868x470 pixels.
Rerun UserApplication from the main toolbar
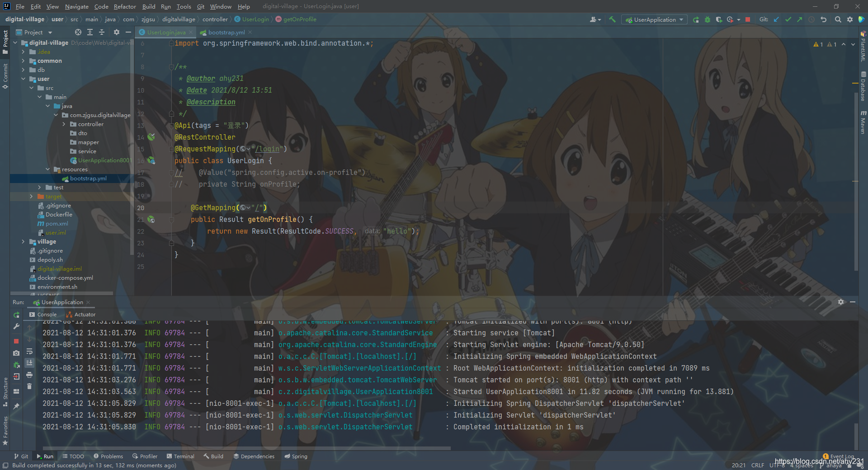pos(696,19)
